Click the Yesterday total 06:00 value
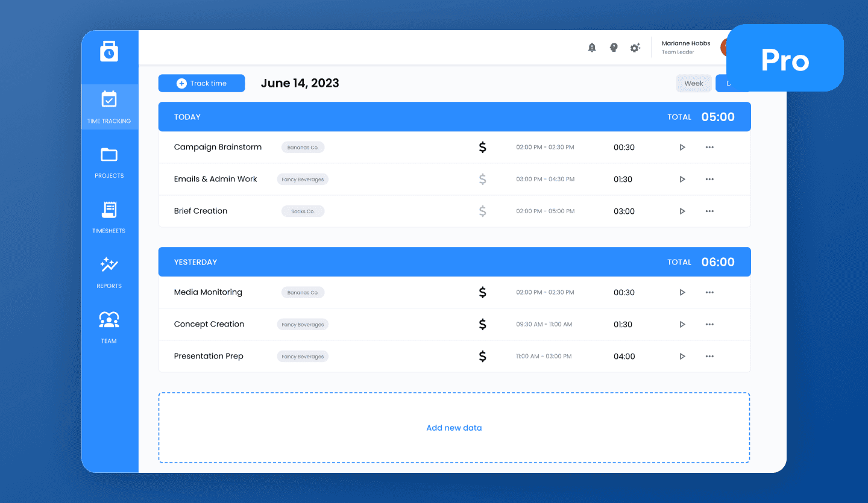868x503 pixels. [718, 262]
